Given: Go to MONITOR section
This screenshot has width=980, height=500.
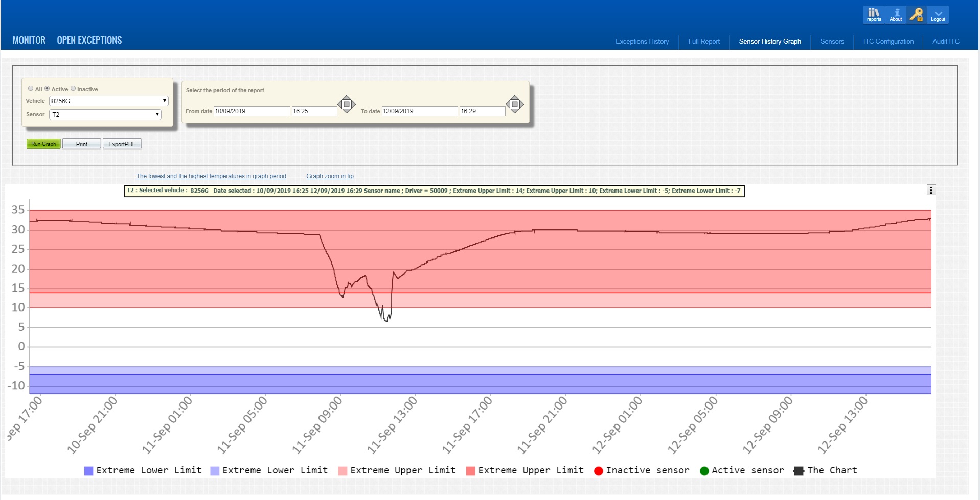Looking at the screenshot, I should pos(29,40).
